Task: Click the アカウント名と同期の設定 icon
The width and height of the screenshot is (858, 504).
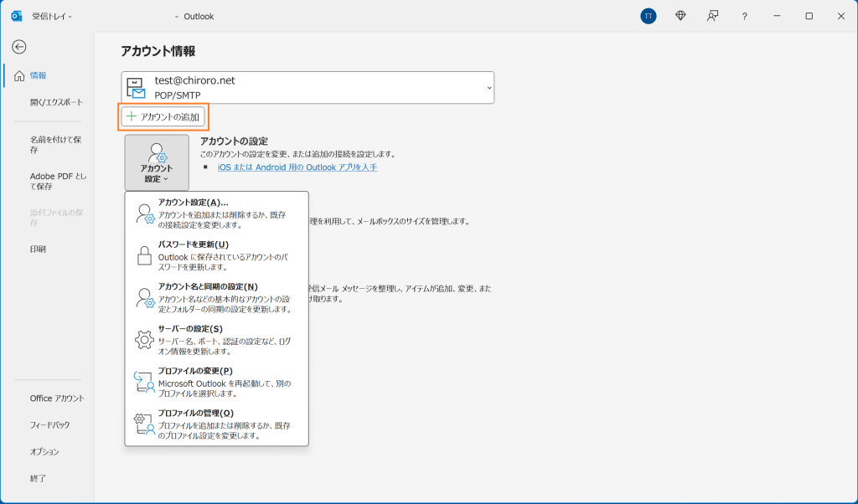Action: coord(145,298)
